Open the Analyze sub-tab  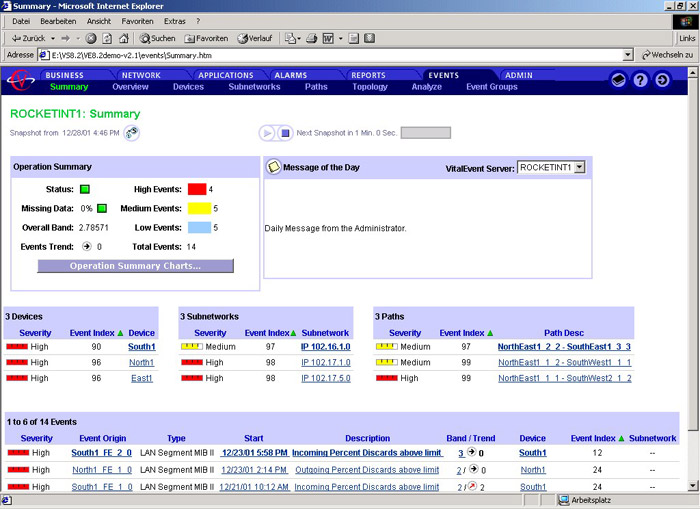[x=426, y=87]
